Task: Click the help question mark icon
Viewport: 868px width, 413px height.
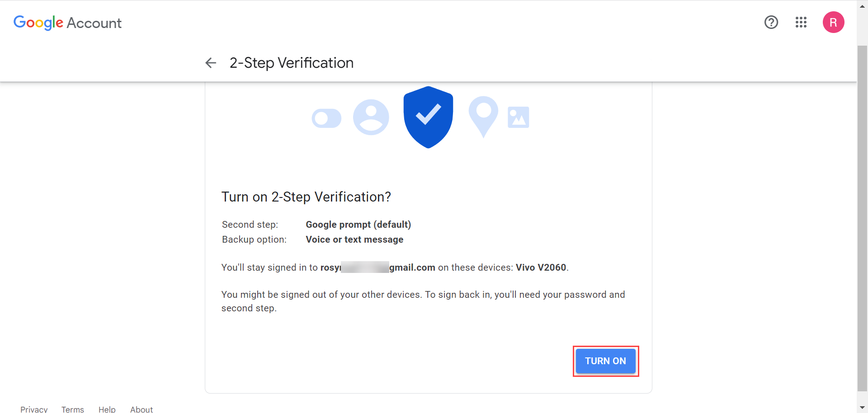Action: coord(771,22)
